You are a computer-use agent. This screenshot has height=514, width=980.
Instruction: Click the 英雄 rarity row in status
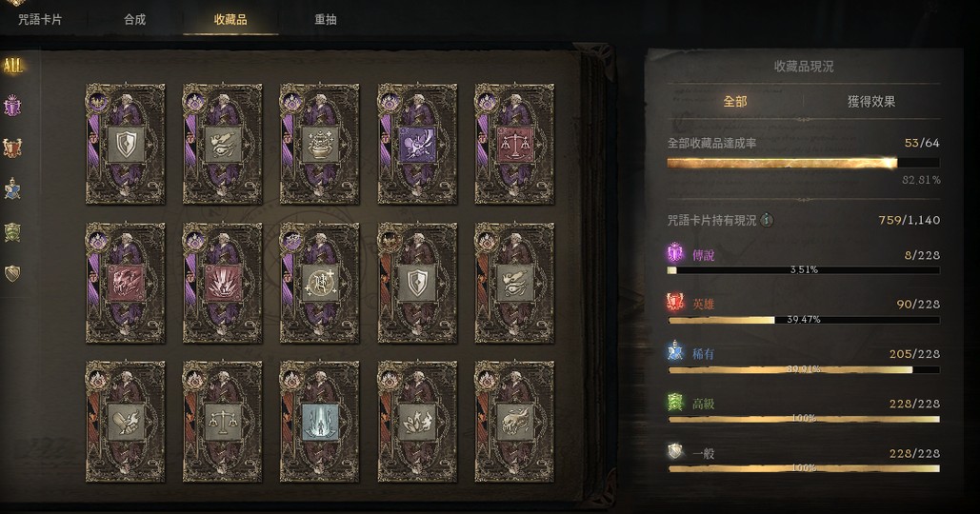coord(803,310)
